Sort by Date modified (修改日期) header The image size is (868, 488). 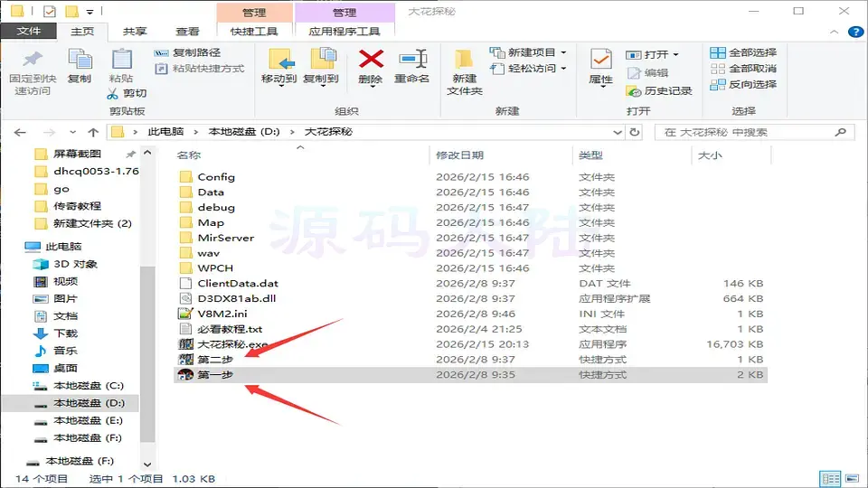(459, 155)
